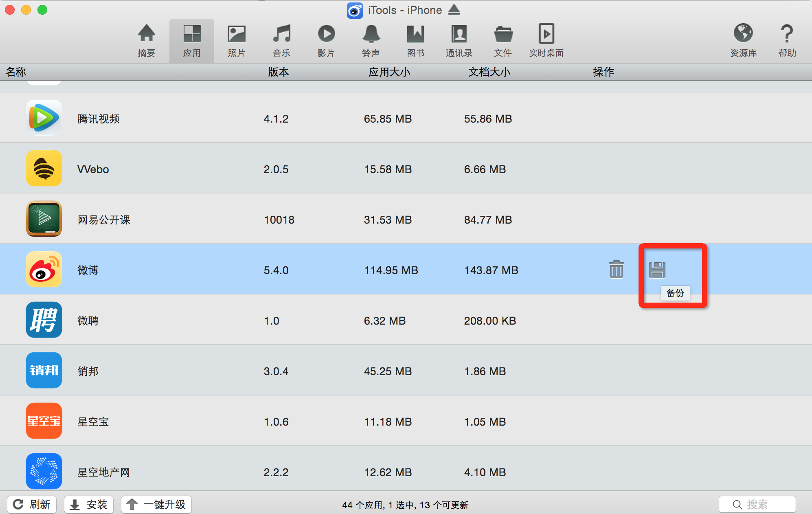Click 143.87 MB document size of 微博
This screenshot has width=812, height=514.
492,270
